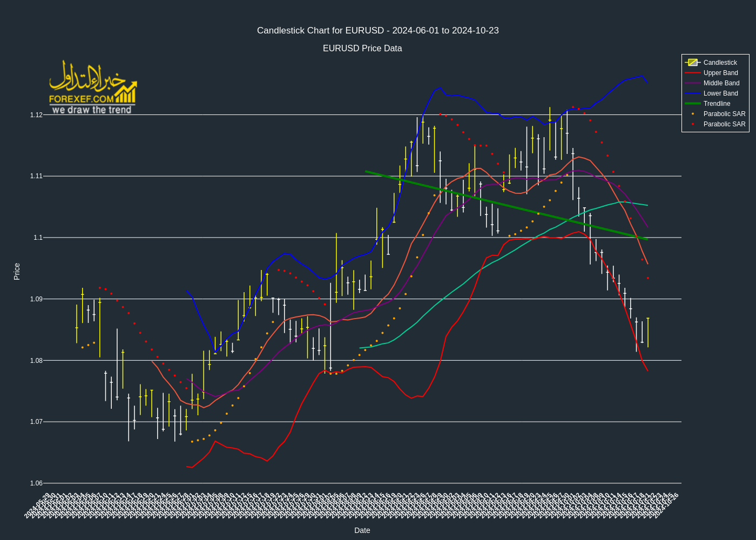Click the 1.07 y-axis tick label
Image resolution: width=756 pixels, height=540 pixels.
tap(36, 422)
